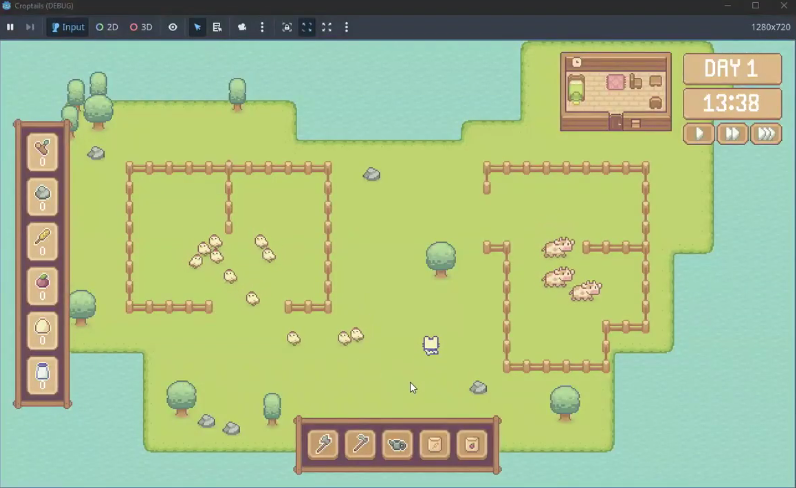Select the tomato seed bag
796x488 pixels.
472,444
